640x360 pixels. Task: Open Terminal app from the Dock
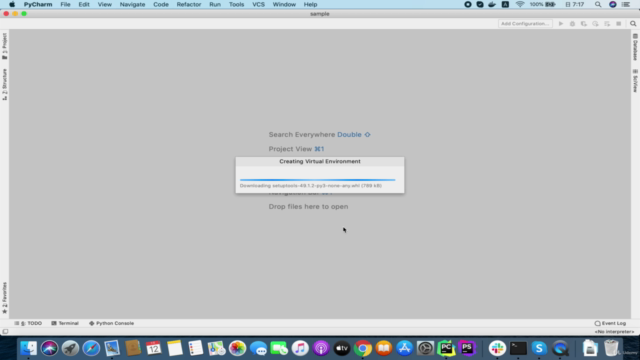(518, 348)
